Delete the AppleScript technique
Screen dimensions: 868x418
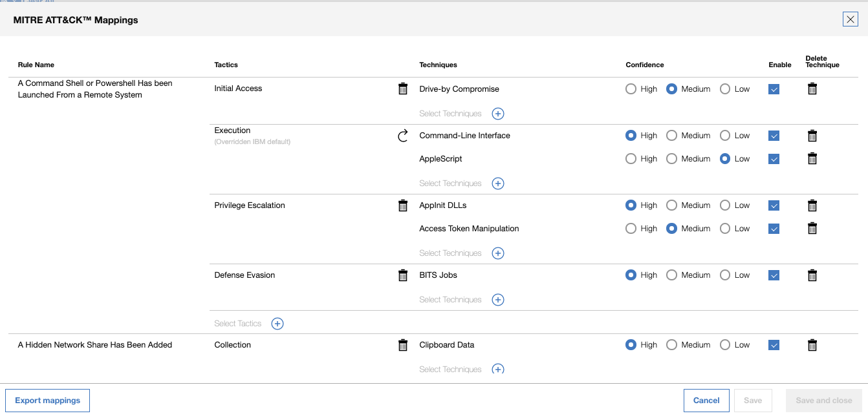pyautogui.click(x=812, y=159)
